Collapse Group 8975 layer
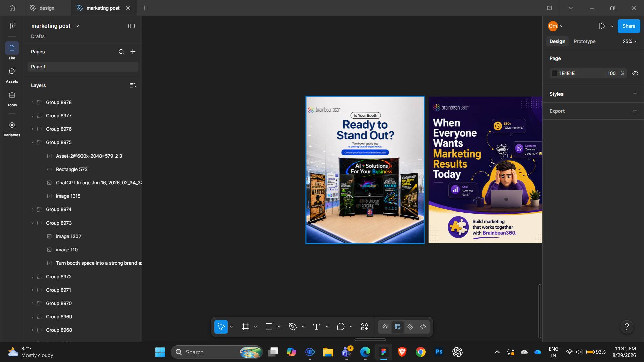 tap(33, 142)
